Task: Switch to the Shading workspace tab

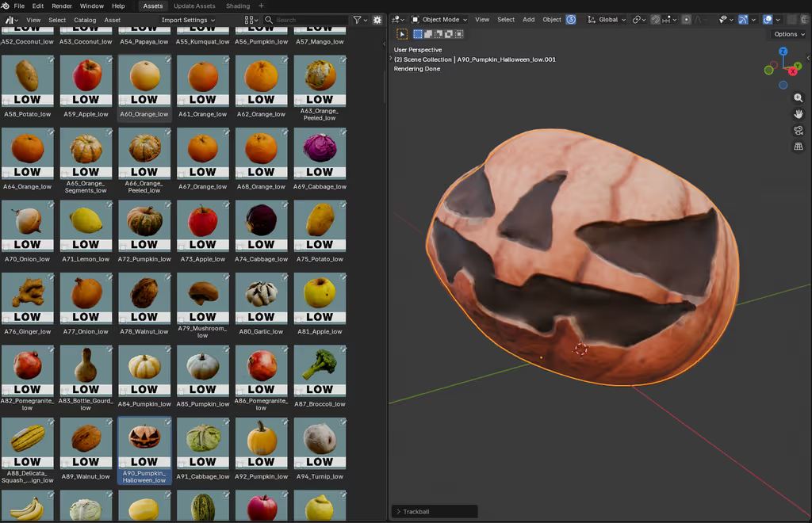Action: 237,6
